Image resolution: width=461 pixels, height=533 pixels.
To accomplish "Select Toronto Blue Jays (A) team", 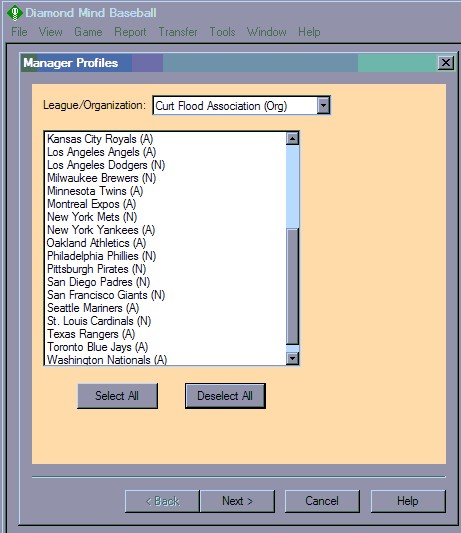I will click(x=97, y=347).
